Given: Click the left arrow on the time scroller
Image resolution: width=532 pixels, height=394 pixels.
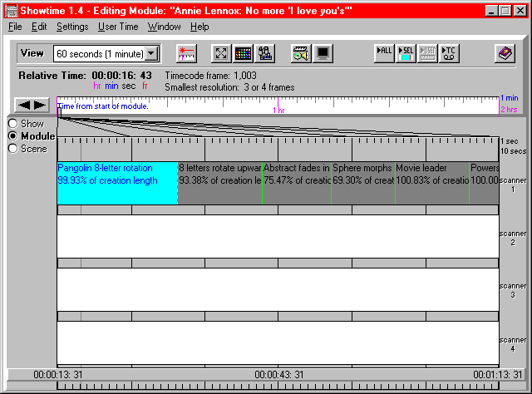Looking at the screenshot, I should (24, 105).
